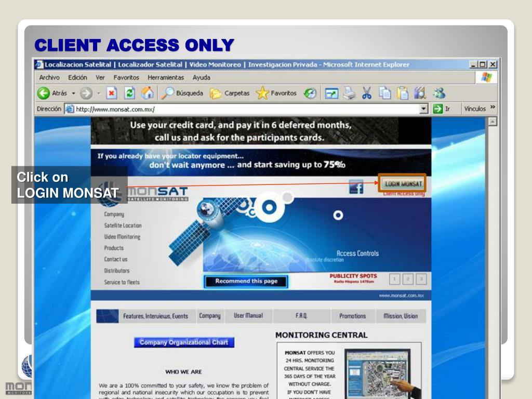Open the User Manual tab
532x399 pixels.
coord(248,316)
